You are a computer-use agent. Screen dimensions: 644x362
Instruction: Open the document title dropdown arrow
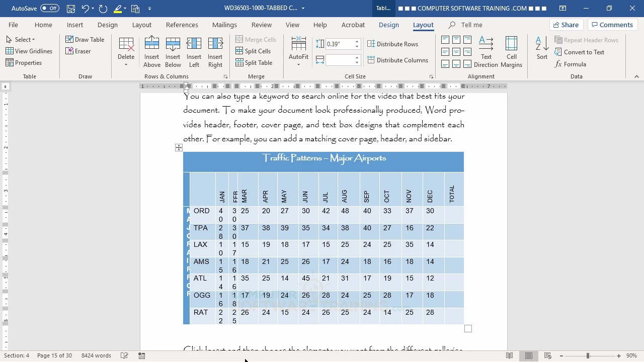[303, 9]
